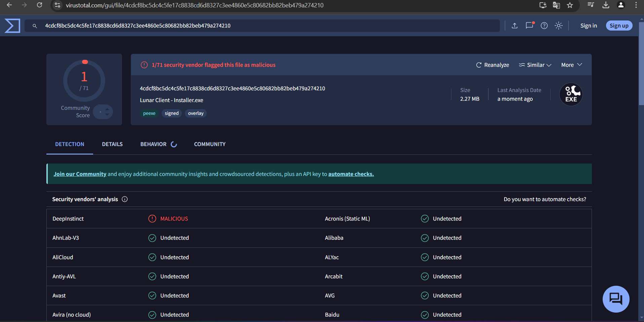
Task: Click the EXE file type icon
Action: 571,94
